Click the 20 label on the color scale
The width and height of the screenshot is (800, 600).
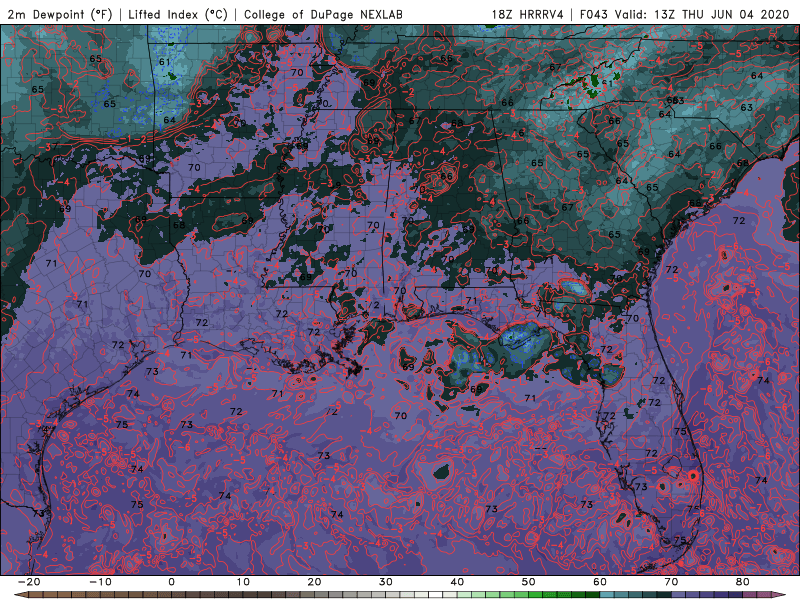click(314, 582)
